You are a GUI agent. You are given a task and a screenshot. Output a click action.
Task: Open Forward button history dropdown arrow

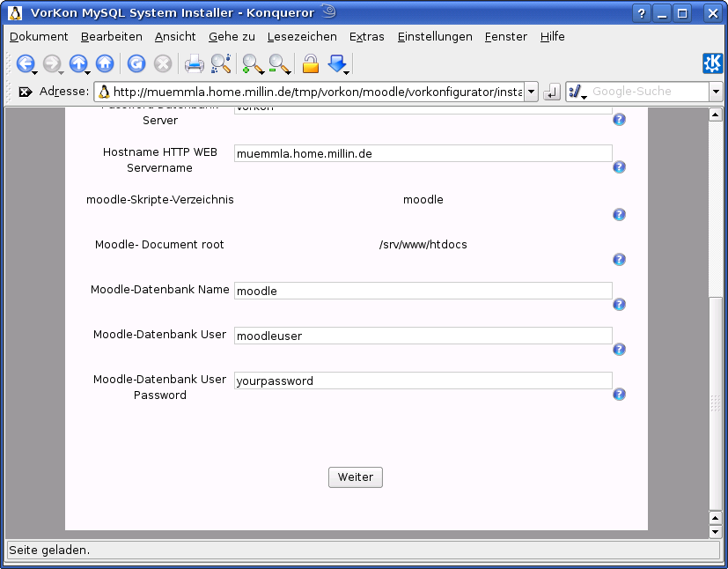click(61, 73)
